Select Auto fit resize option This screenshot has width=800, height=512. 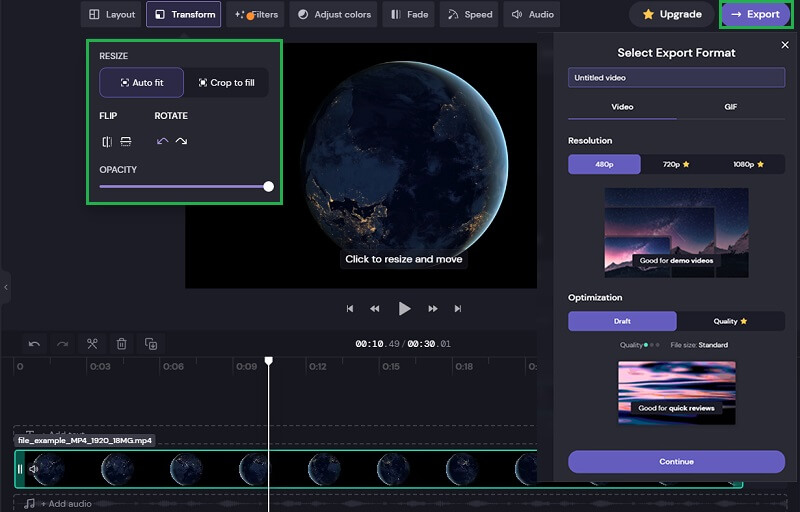[141, 83]
